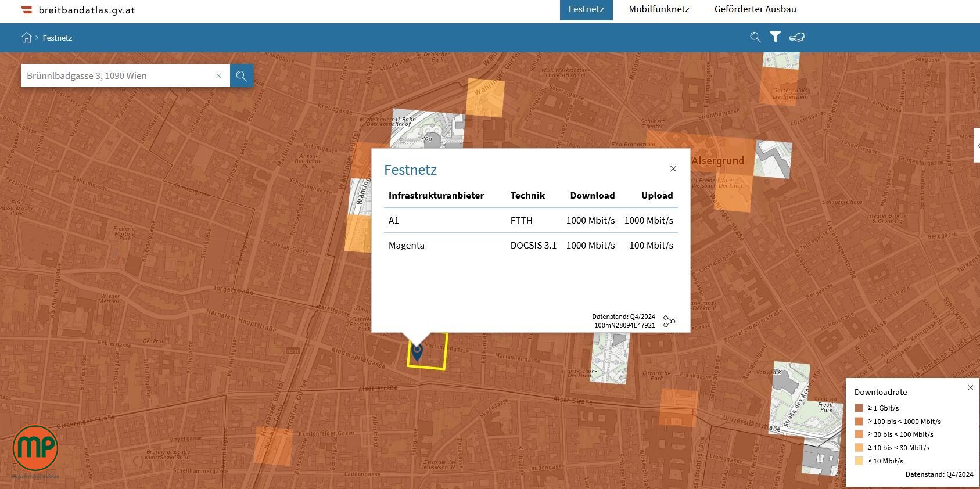Click the ≥ 1 Gbit/s legend swatch
This screenshot has width=980, height=489.
pos(859,408)
